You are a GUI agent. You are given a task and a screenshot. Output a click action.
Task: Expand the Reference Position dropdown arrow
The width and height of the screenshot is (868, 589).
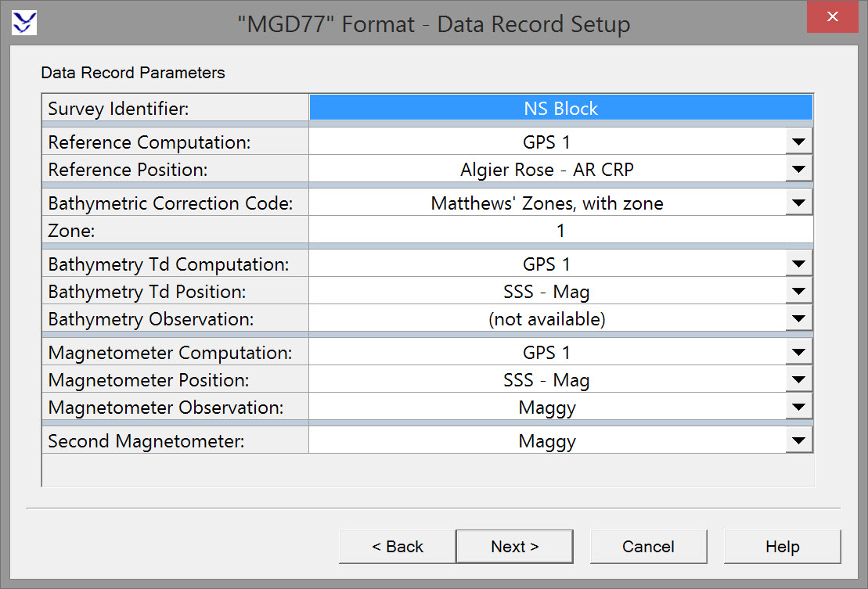[x=798, y=169]
